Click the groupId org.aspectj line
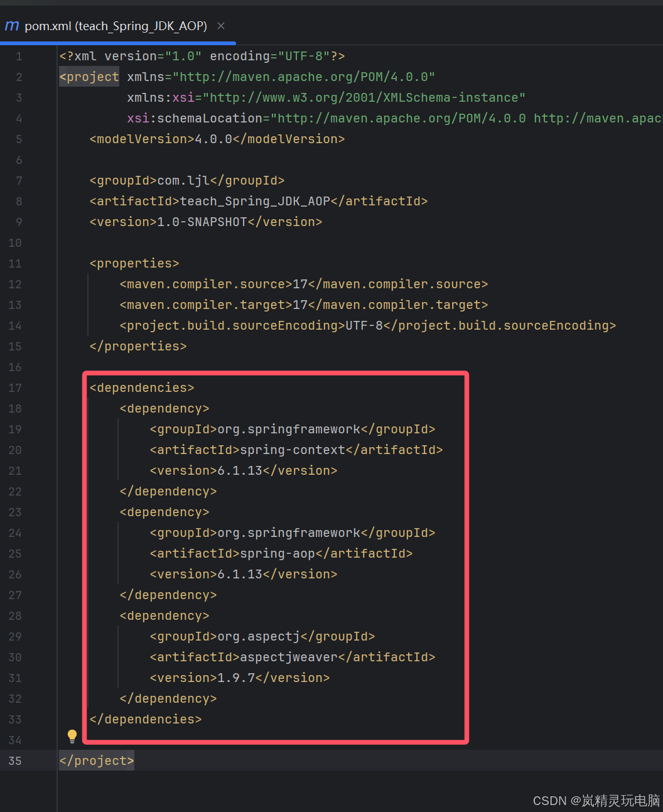The width and height of the screenshot is (663, 812). [262, 636]
